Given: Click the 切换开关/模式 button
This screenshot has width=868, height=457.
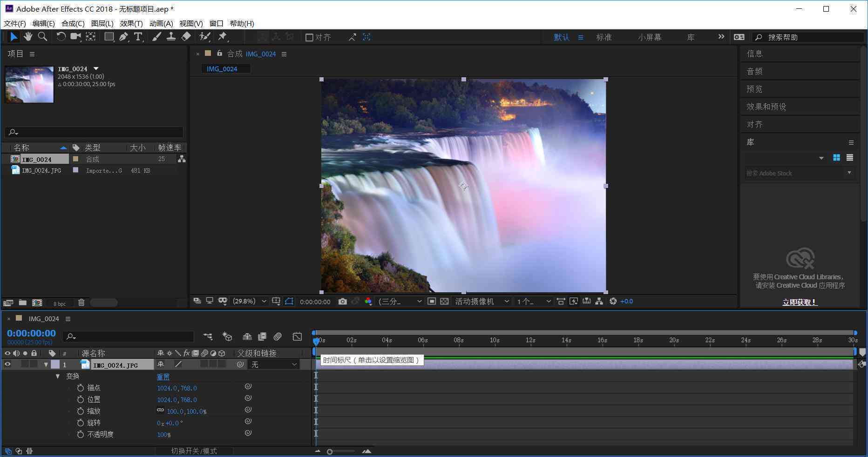Looking at the screenshot, I should [x=194, y=451].
